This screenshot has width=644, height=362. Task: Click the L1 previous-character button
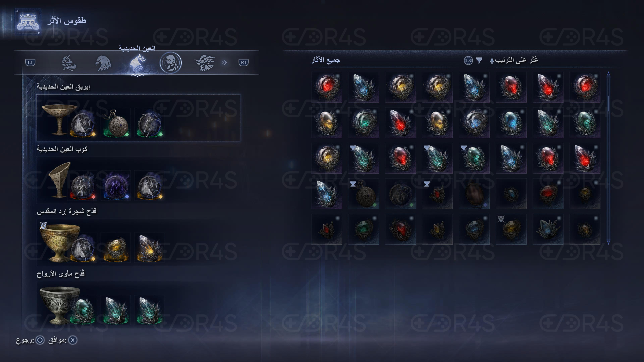click(x=30, y=63)
